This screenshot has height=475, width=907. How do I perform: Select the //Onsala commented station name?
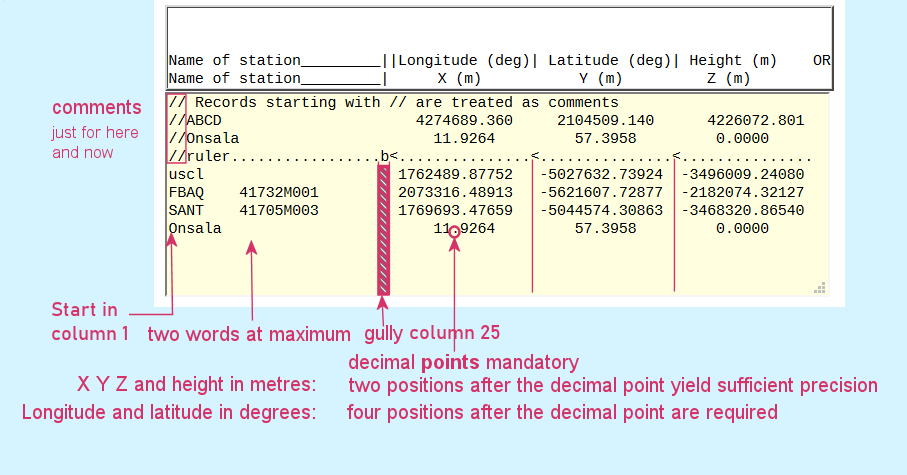[204, 138]
